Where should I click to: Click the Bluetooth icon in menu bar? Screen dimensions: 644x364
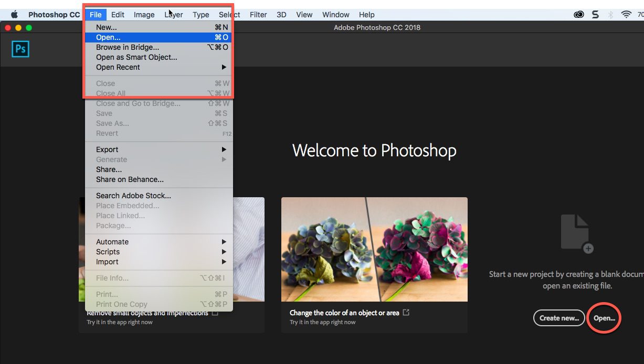pyautogui.click(x=610, y=14)
